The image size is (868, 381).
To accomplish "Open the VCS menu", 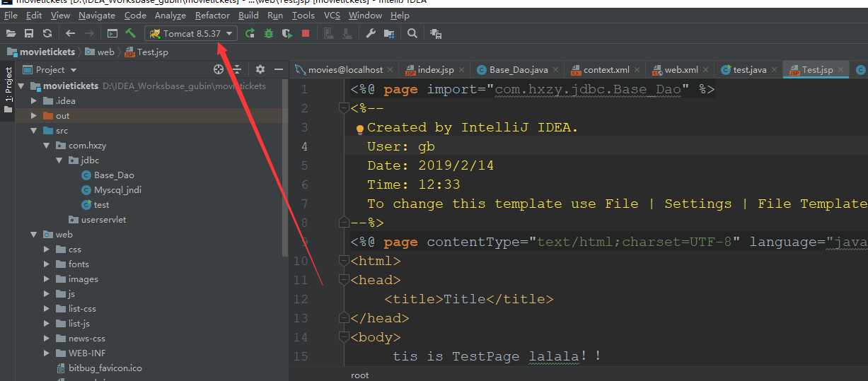I will 332,15.
